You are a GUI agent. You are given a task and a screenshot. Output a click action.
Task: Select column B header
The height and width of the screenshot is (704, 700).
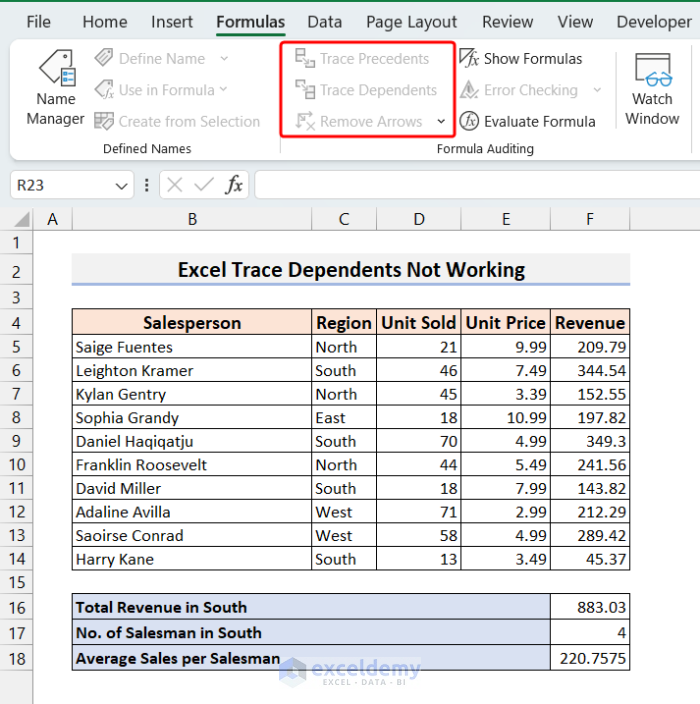tap(192, 220)
